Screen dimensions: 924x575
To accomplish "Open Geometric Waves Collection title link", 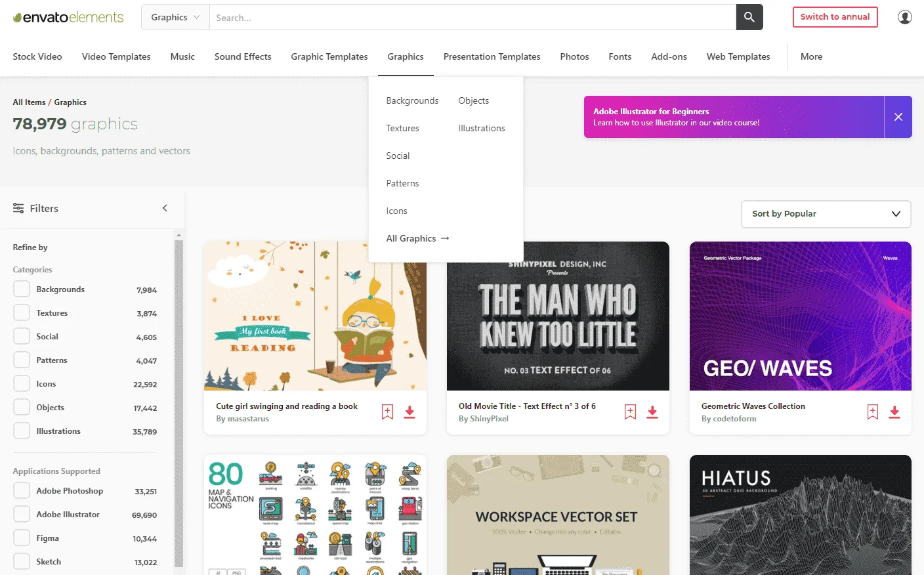I will 753,406.
